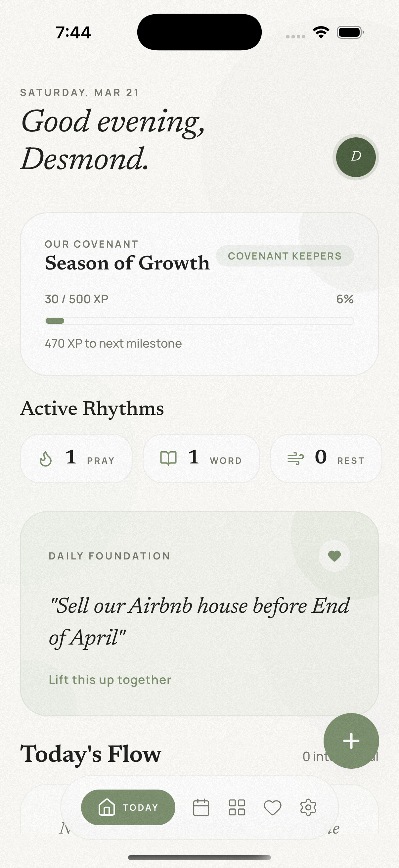Image resolution: width=399 pixels, height=868 pixels.
Task: Tap the Lift this up together link
Action: pos(110,680)
